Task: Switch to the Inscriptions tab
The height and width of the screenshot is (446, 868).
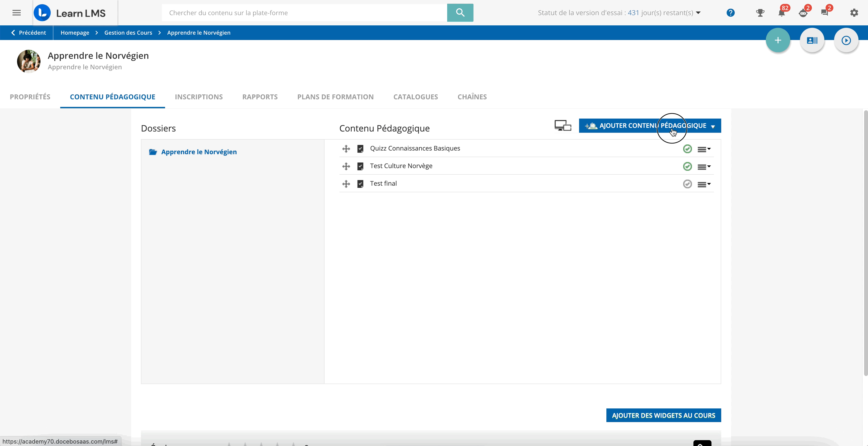Action: [199, 97]
